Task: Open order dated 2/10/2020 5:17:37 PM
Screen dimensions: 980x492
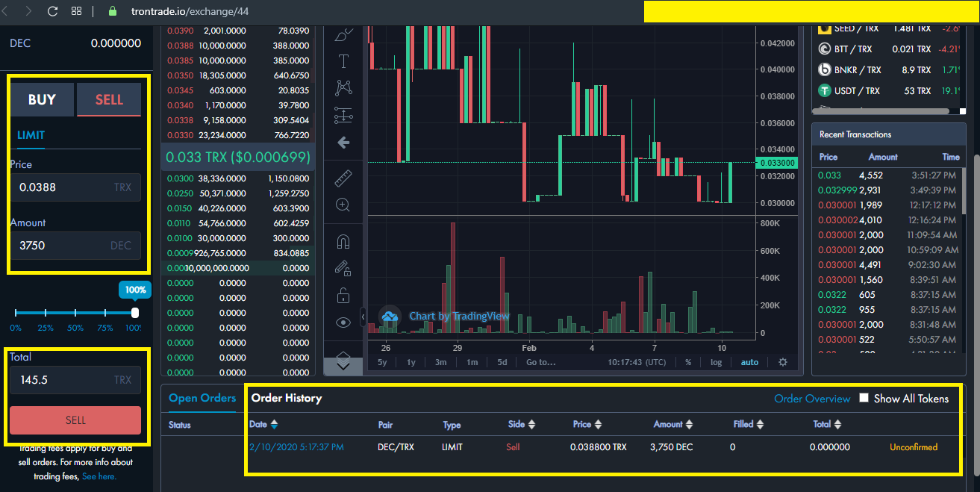Action: click(296, 447)
